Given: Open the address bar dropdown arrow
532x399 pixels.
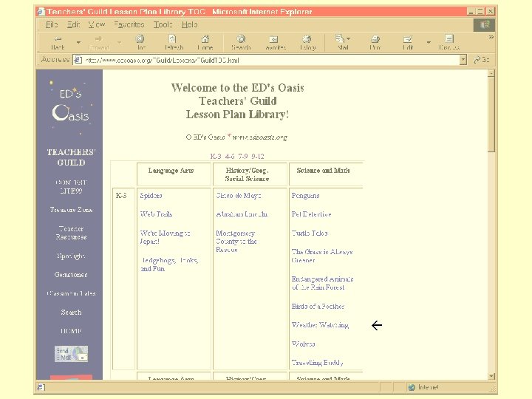Looking at the screenshot, I should point(463,60).
